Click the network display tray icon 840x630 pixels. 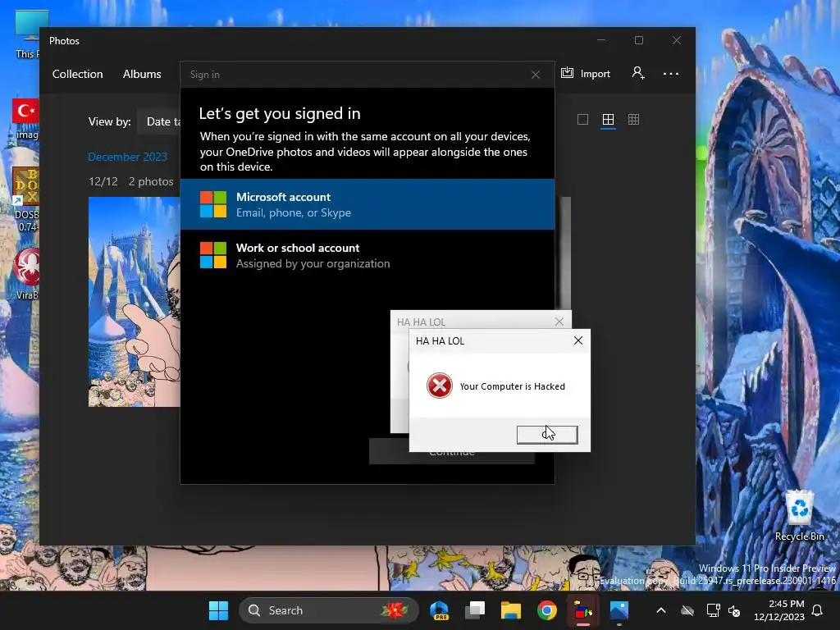coord(713,610)
